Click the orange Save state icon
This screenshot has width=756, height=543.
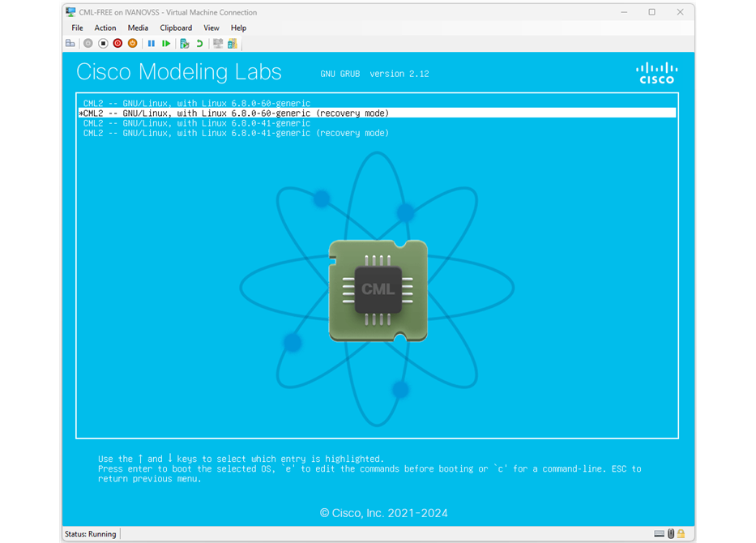133,44
